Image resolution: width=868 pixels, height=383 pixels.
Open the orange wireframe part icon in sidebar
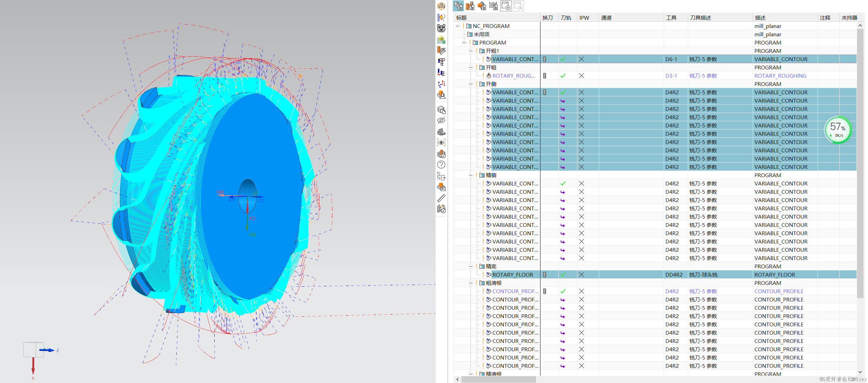(441, 6)
